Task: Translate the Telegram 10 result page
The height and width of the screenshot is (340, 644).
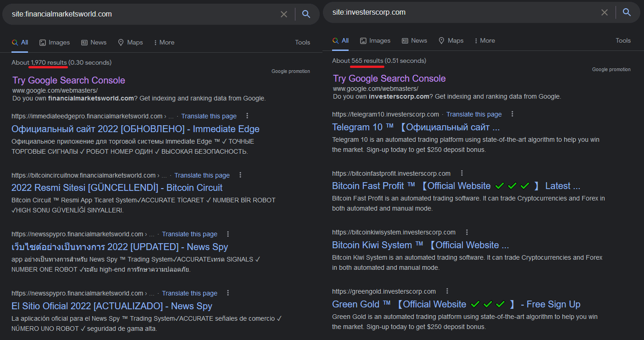Action: pyautogui.click(x=474, y=114)
